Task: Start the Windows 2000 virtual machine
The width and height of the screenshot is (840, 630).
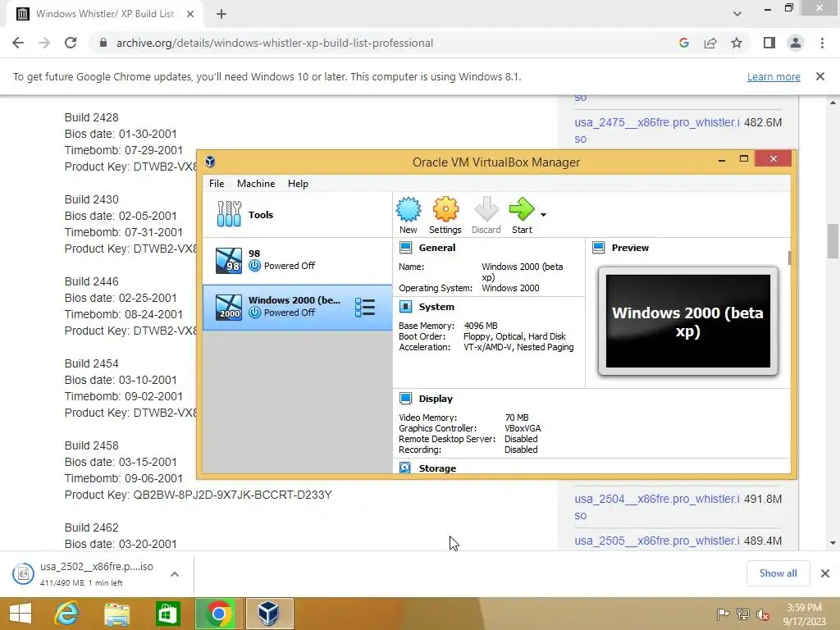Action: click(522, 215)
